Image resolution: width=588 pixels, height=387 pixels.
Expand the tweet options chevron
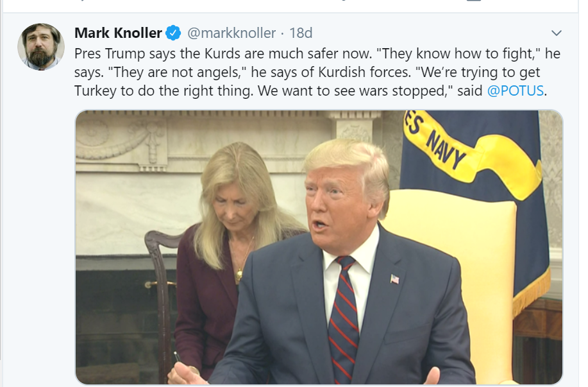pos(557,33)
